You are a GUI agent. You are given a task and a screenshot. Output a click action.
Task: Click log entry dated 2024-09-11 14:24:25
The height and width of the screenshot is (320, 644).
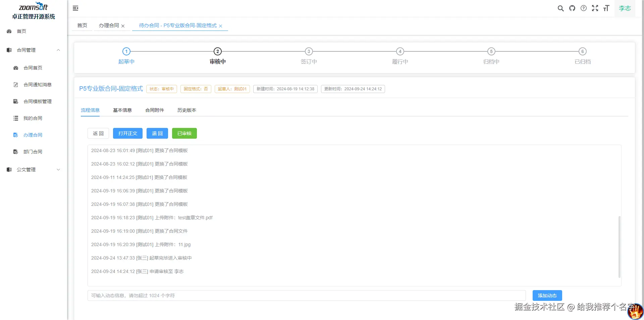point(139,177)
